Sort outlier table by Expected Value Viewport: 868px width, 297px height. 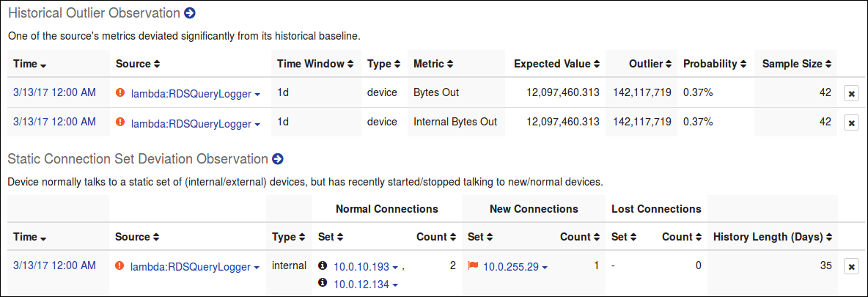coord(556,64)
